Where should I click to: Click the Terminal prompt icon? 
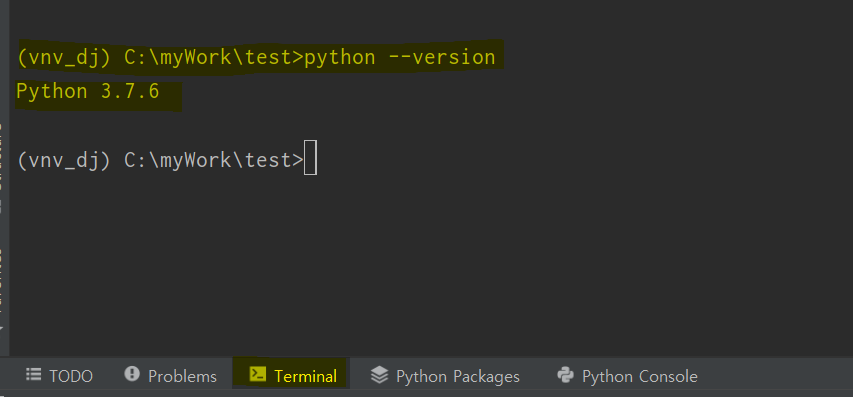[257, 374]
